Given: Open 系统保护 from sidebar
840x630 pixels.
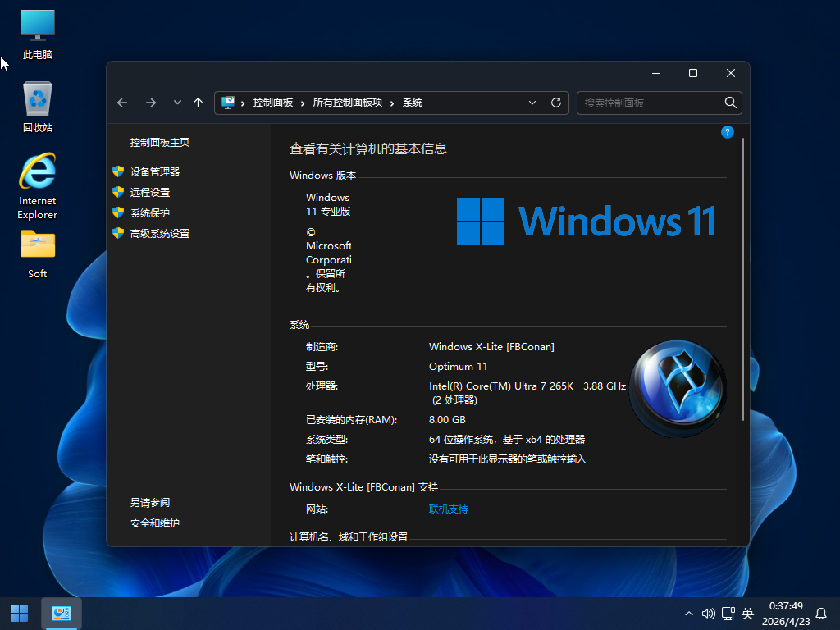Looking at the screenshot, I should [150, 212].
